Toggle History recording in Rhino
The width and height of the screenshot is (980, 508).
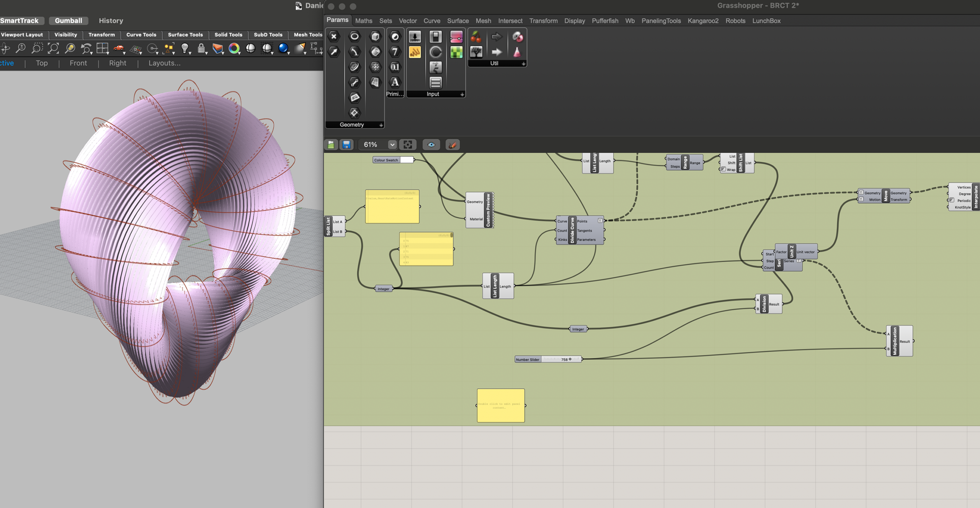(x=111, y=21)
